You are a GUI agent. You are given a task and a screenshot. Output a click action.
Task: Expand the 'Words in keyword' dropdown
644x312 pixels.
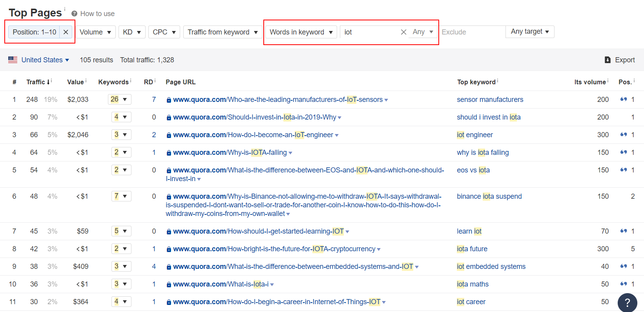[301, 32]
